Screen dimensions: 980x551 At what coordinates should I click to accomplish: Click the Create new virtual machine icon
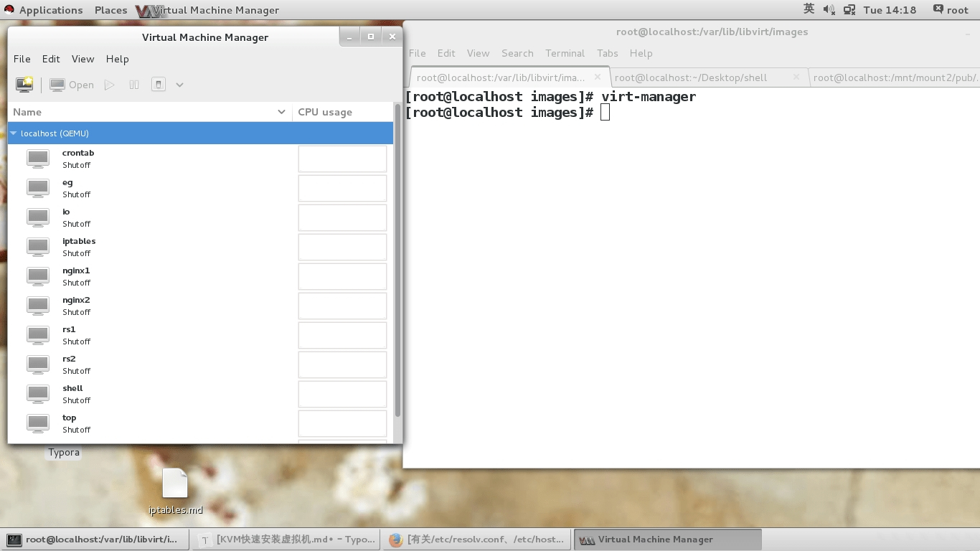click(24, 85)
